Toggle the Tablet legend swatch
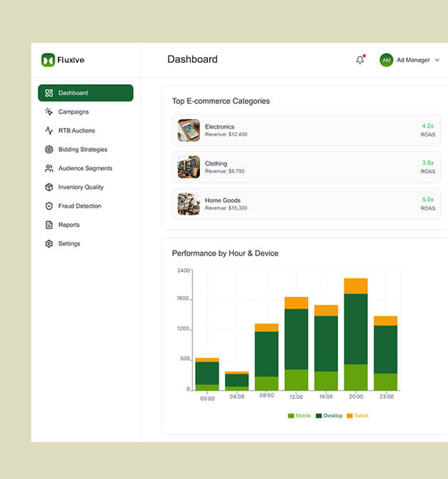Image resolution: width=448 pixels, height=479 pixels. [349, 415]
